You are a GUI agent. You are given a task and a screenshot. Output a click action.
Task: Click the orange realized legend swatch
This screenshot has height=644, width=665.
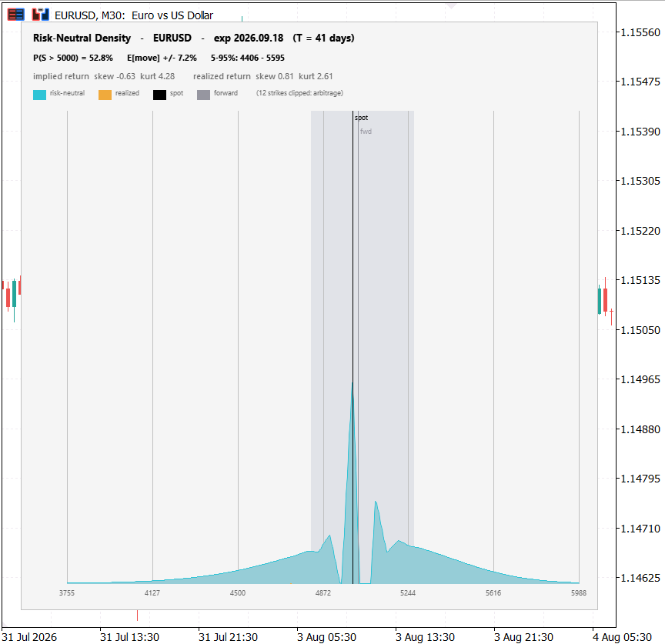coord(105,95)
